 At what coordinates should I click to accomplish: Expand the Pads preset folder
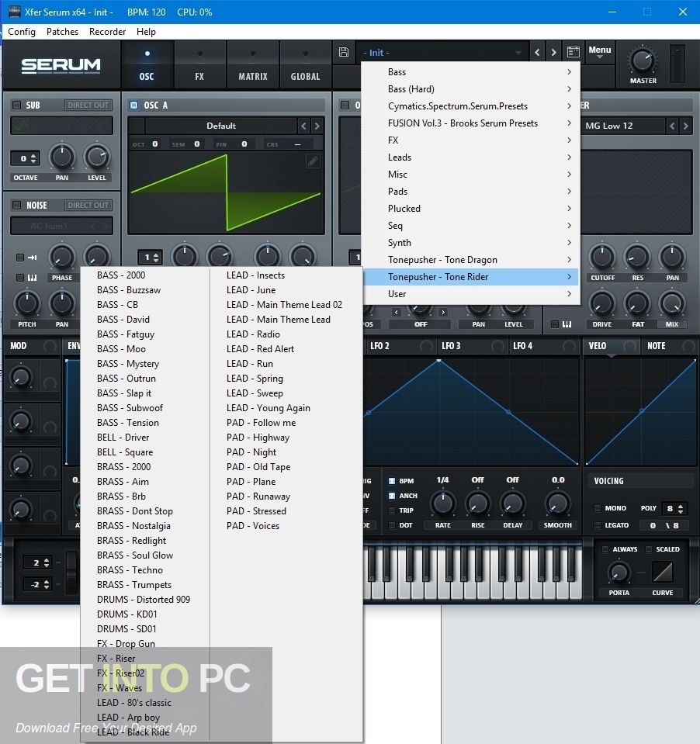click(x=471, y=191)
